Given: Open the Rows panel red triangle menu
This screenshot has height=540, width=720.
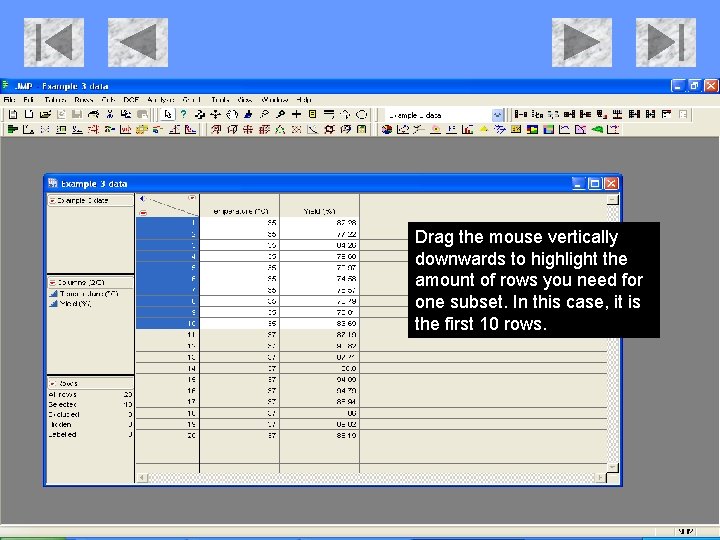Looking at the screenshot, I should pyautogui.click(x=52, y=383).
